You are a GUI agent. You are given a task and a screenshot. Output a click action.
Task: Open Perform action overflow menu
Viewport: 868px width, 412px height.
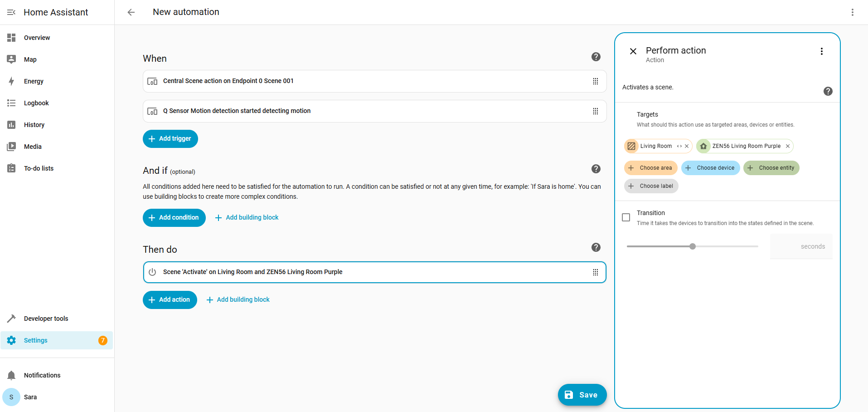[821, 51]
